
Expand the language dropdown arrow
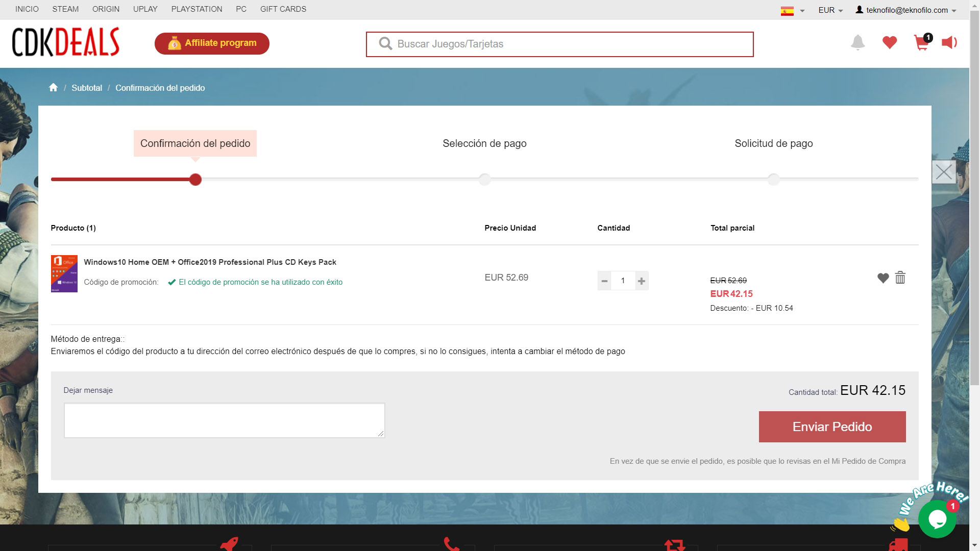click(x=802, y=11)
